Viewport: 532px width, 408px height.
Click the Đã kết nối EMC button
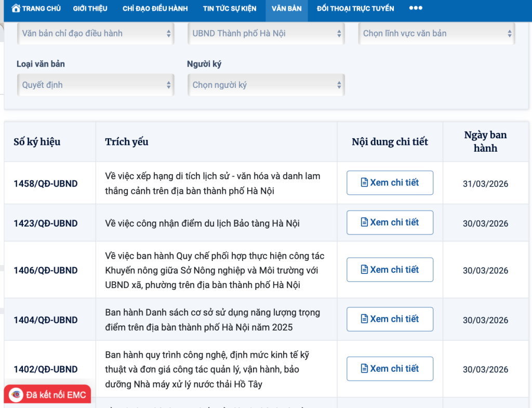(47, 394)
